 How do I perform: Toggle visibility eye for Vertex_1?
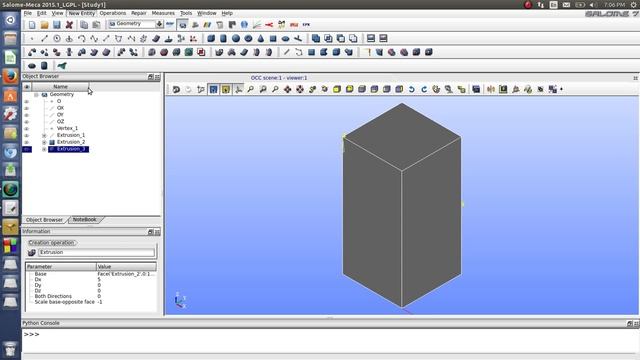[x=27, y=128]
